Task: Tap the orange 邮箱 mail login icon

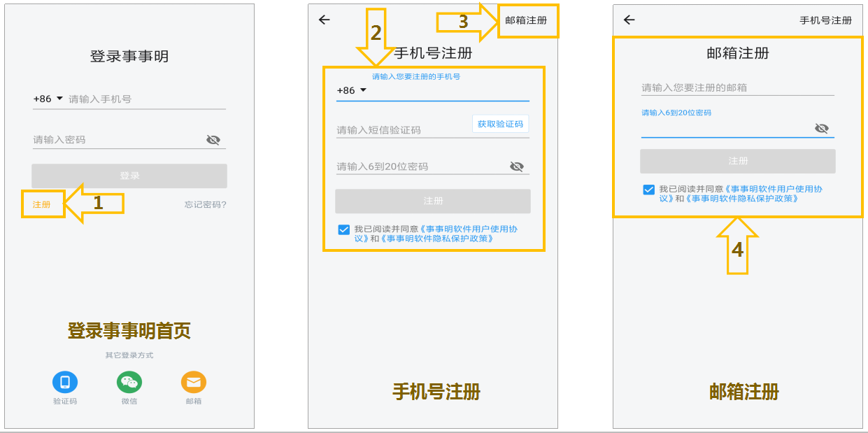Action: [194, 382]
